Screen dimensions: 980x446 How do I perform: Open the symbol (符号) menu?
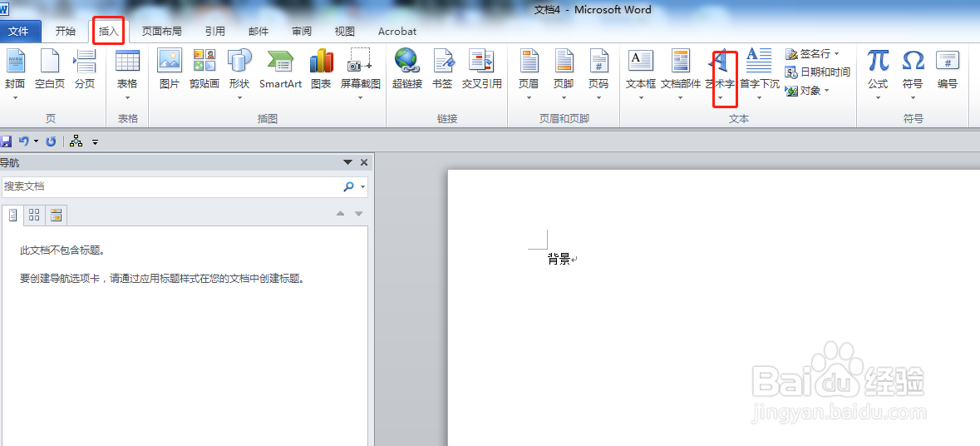914,74
